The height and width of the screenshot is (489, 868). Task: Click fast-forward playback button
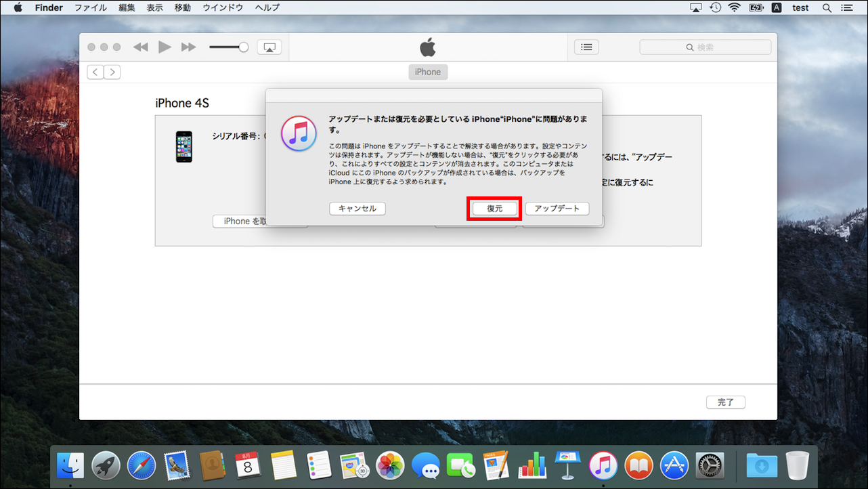coord(189,47)
